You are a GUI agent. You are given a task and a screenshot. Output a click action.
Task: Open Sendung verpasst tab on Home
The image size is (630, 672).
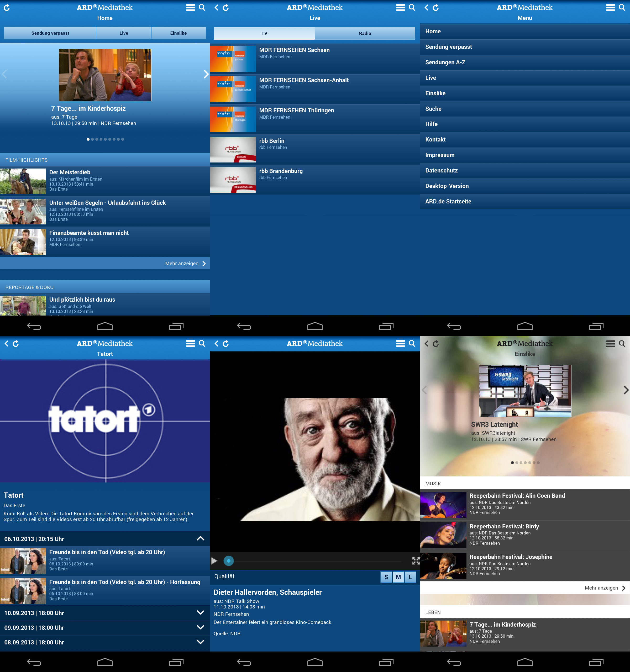pyautogui.click(x=50, y=33)
